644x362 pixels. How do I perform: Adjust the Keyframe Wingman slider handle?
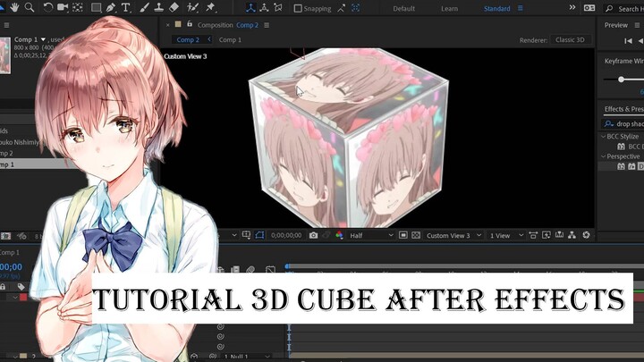pyautogui.click(x=622, y=80)
